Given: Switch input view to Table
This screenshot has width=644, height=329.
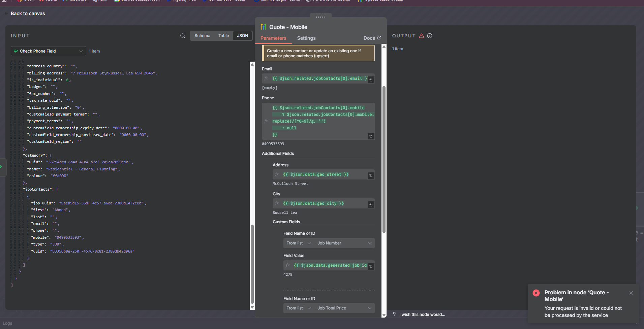Looking at the screenshot, I should [223, 36].
